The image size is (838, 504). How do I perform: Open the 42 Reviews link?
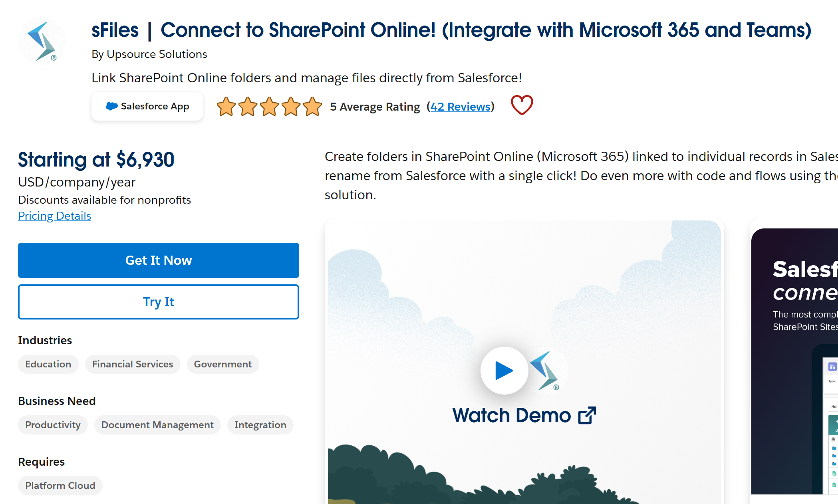460,107
